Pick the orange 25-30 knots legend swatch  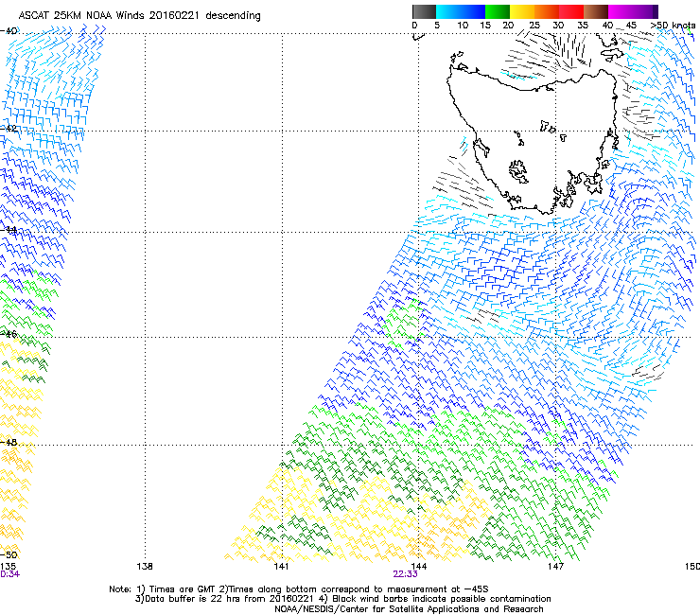pos(547,11)
